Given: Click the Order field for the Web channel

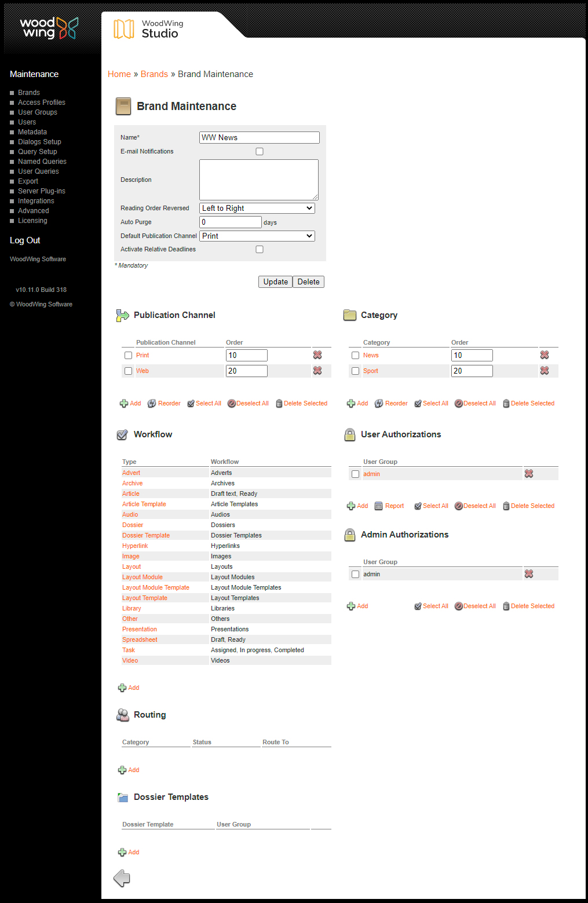Looking at the screenshot, I should (247, 371).
